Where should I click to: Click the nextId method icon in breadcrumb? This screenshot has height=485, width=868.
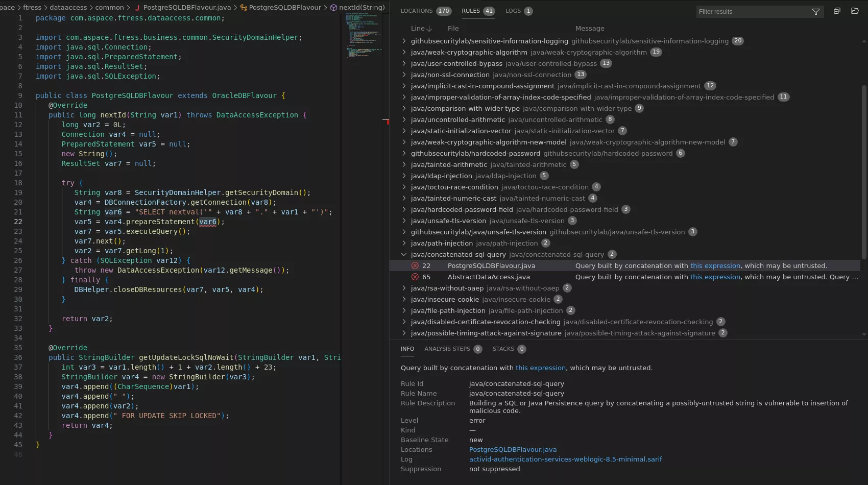[333, 8]
